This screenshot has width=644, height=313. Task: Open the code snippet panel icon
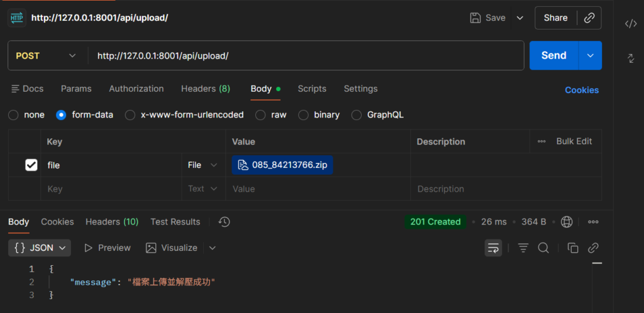(x=630, y=24)
